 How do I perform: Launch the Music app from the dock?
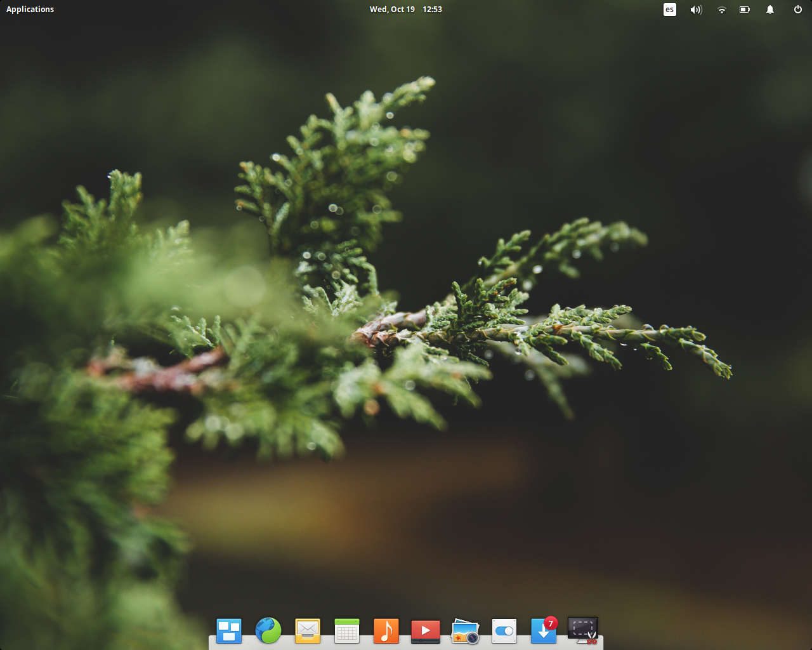(386, 631)
